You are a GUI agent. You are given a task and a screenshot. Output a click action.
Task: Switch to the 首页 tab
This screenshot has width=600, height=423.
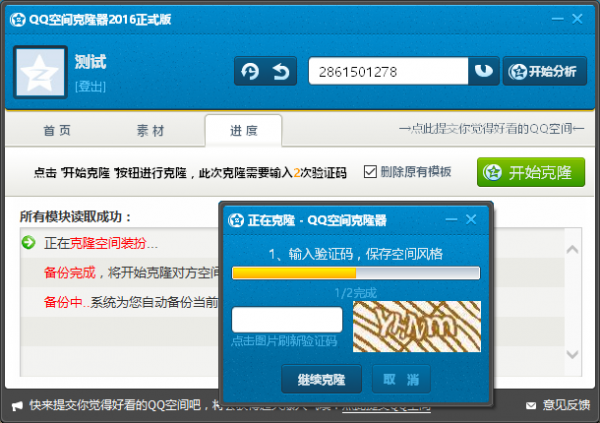coord(57,131)
